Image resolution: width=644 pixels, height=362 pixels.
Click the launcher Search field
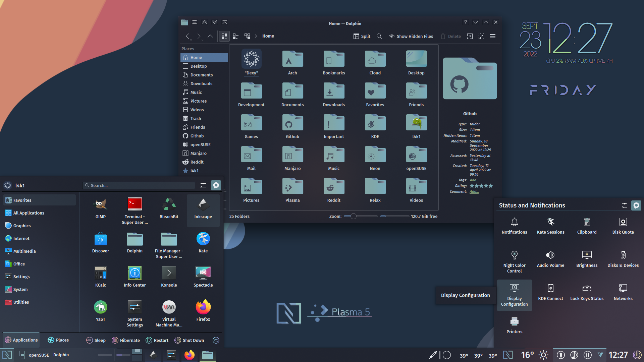pyautogui.click(x=139, y=185)
